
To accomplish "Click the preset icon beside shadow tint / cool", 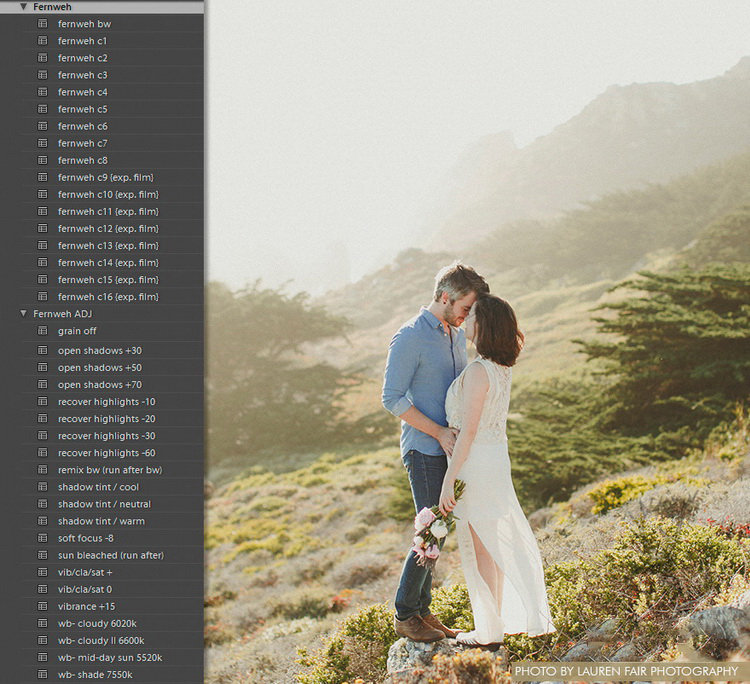I will 43,486.
